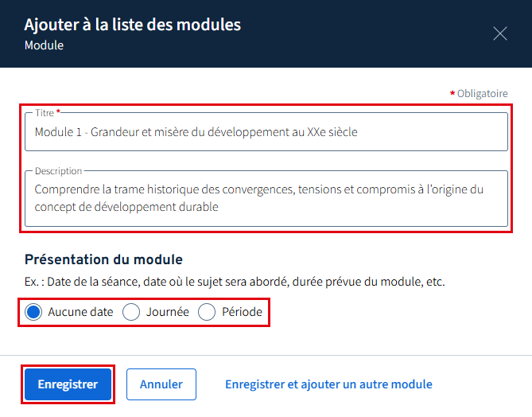Click into the Description text area
Image resolution: width=532 pixels, height=417 pixels.
pos(266,198)
